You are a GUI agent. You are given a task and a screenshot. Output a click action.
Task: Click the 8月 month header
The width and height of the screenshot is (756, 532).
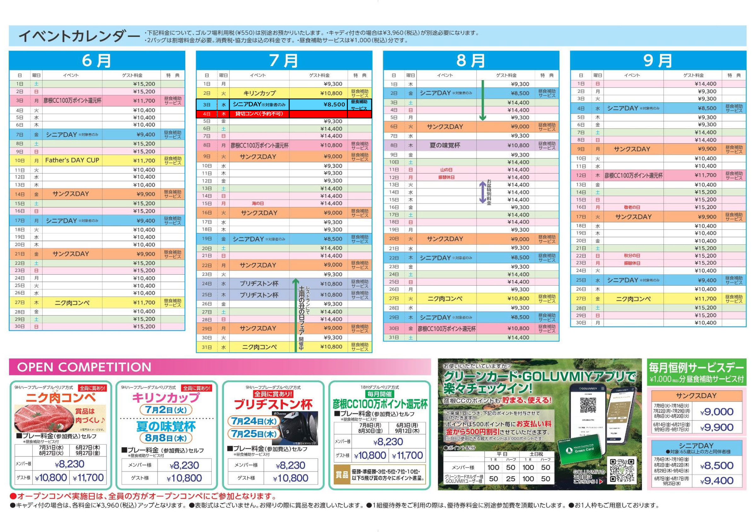[471, 60]
